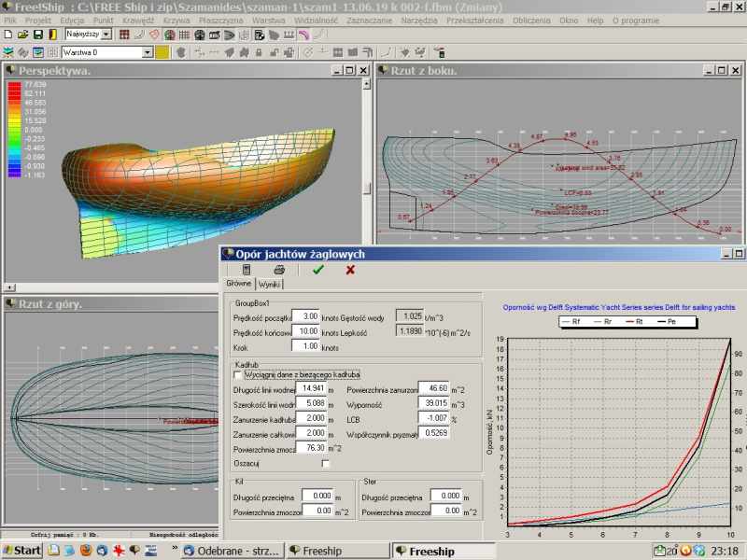Click Kil Długość przeciętna field
Viewport: 747px width, 560px height.
(317, 496)
